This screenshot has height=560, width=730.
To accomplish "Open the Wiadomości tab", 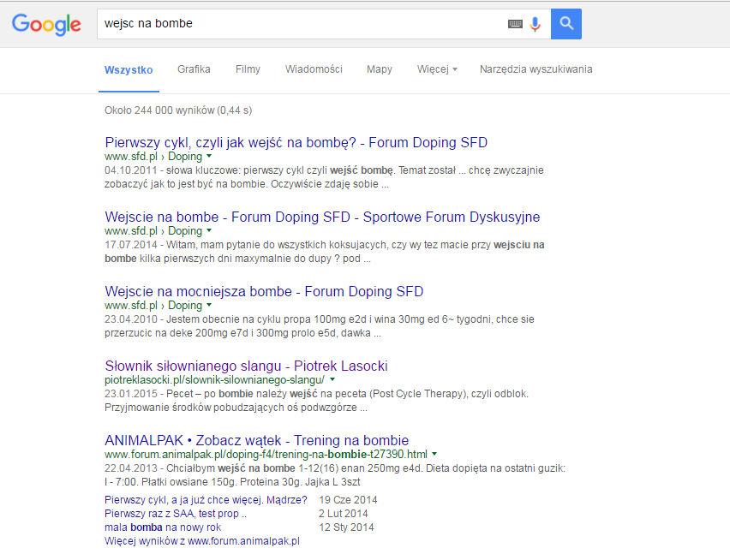I will point(314,69).
